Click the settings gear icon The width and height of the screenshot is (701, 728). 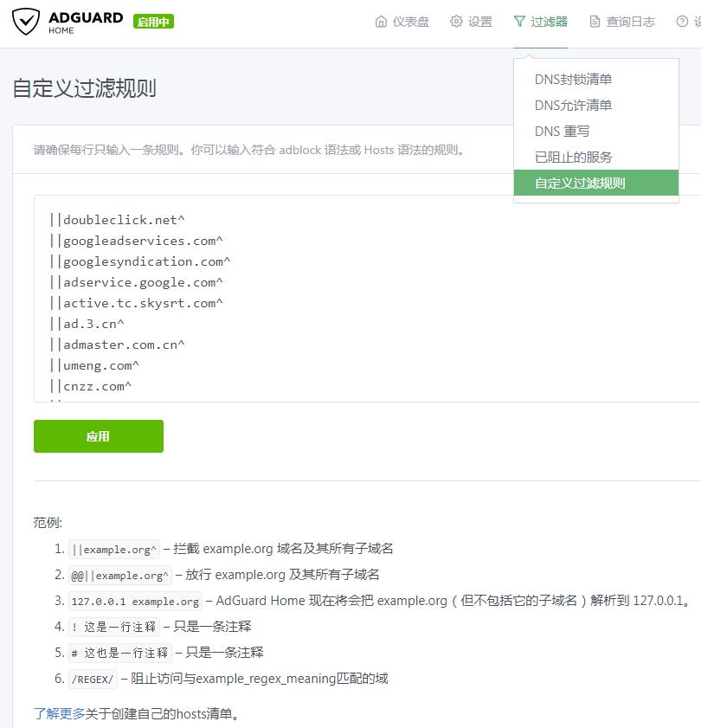457,22
